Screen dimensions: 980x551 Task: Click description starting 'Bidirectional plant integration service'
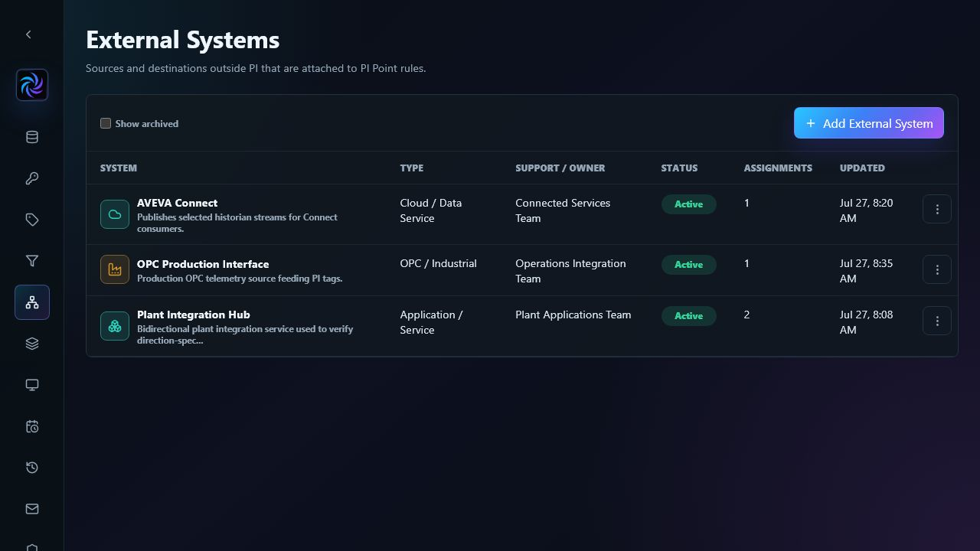pyautogui.click(x=245, y=334)
